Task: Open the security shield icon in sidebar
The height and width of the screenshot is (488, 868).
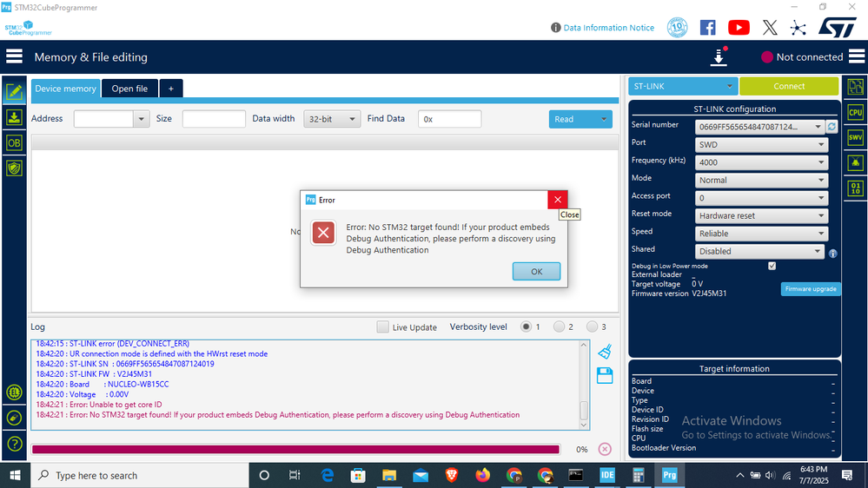Action: click(14, 168)
